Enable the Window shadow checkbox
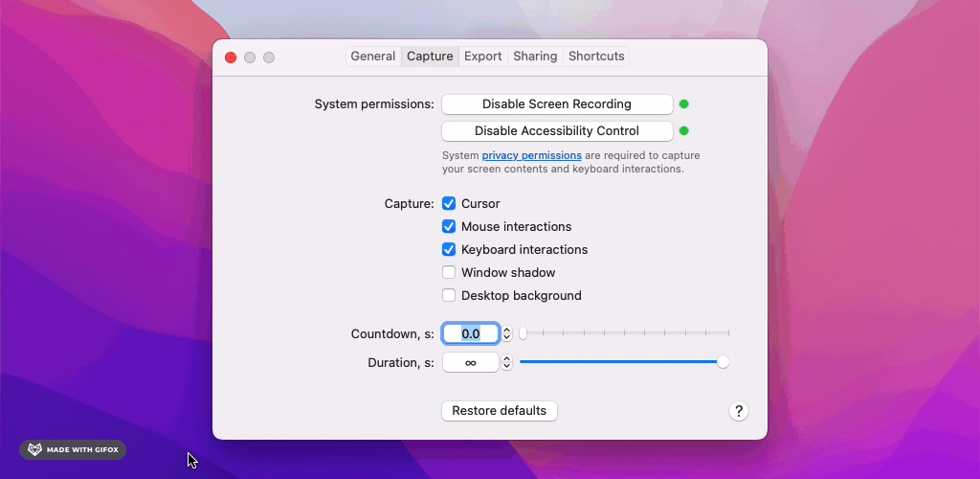980x479 pixels. point(449,273)
